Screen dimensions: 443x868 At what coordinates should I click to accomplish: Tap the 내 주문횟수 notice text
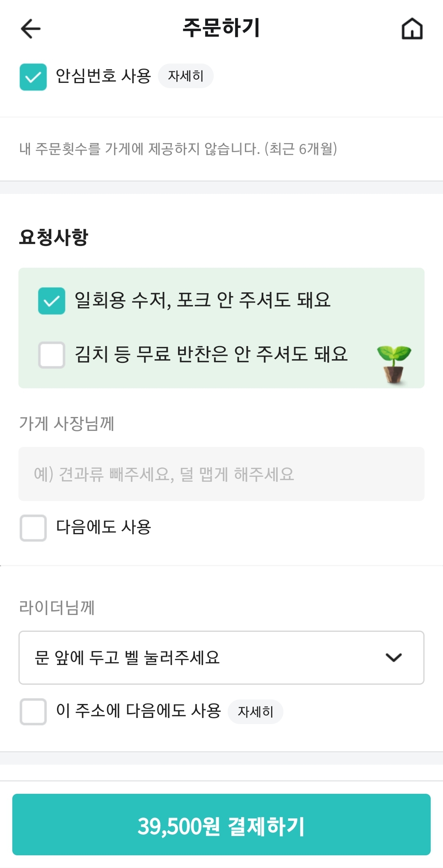178,148
